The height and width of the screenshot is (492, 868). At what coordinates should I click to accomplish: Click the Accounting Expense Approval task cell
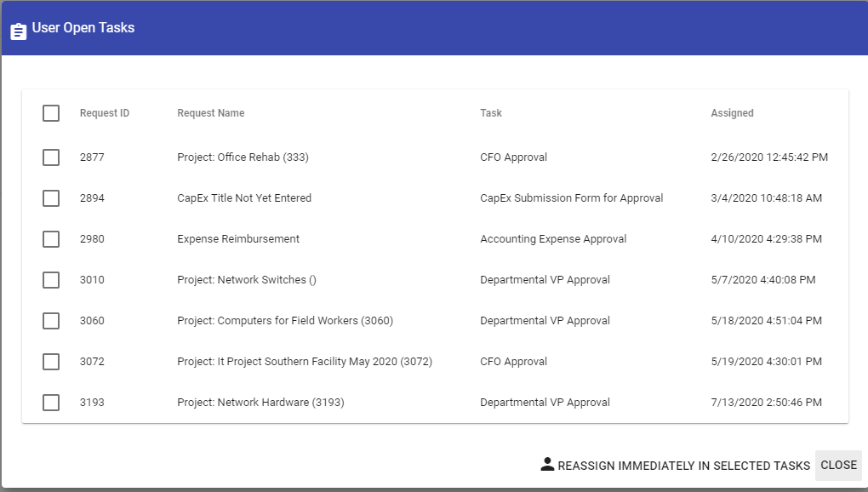[x=553, y=239]
